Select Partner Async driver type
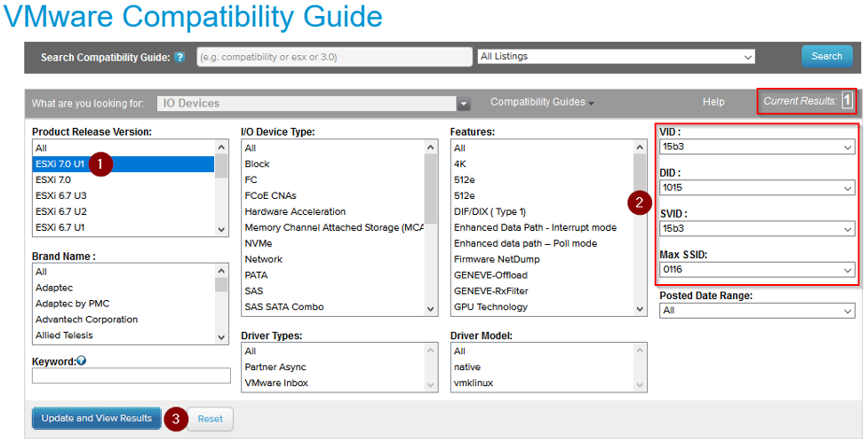Image resolution: width=868 pixels, height=443 pixels. [333, 368]
